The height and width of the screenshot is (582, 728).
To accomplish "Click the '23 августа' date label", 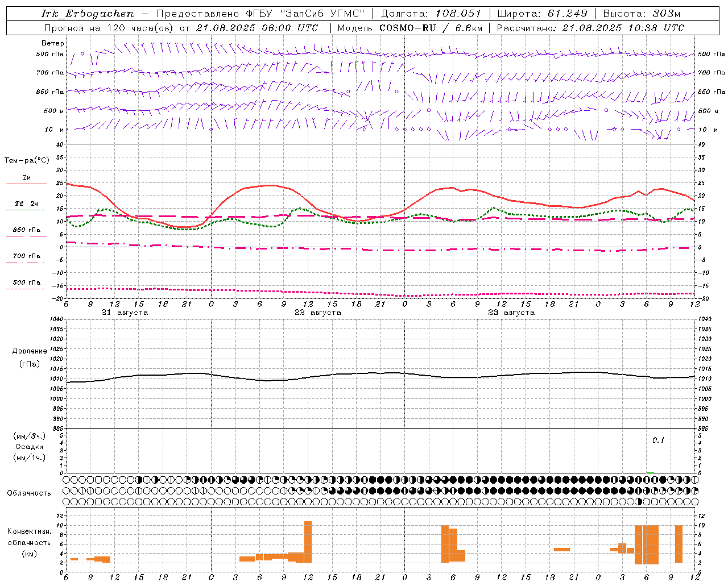I will (x=511, y=313).
